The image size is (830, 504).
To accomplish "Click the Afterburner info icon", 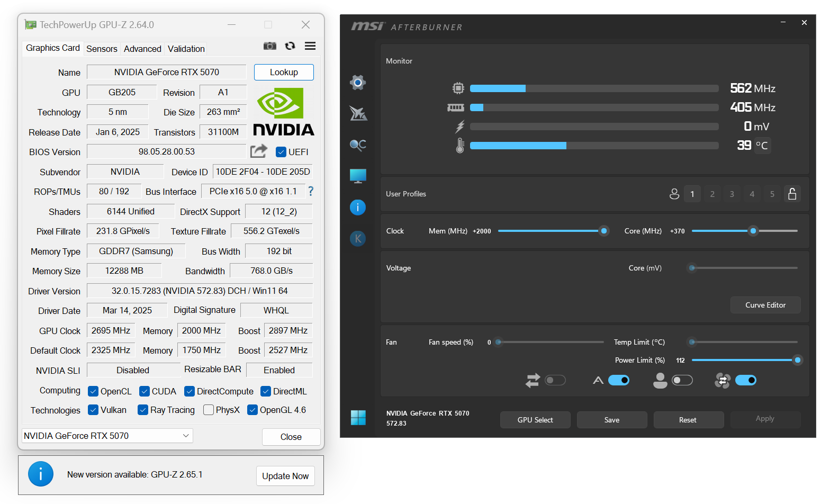I will pyautogui.click(x=358, y=207).
